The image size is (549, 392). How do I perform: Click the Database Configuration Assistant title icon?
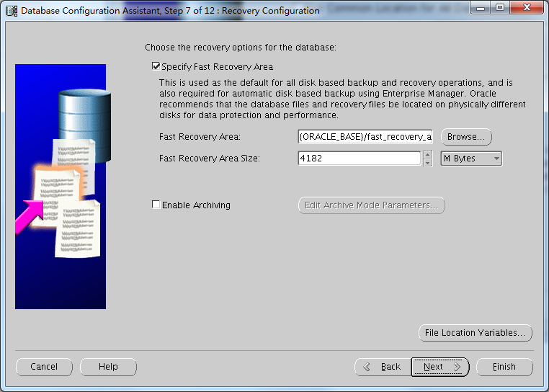12,11
